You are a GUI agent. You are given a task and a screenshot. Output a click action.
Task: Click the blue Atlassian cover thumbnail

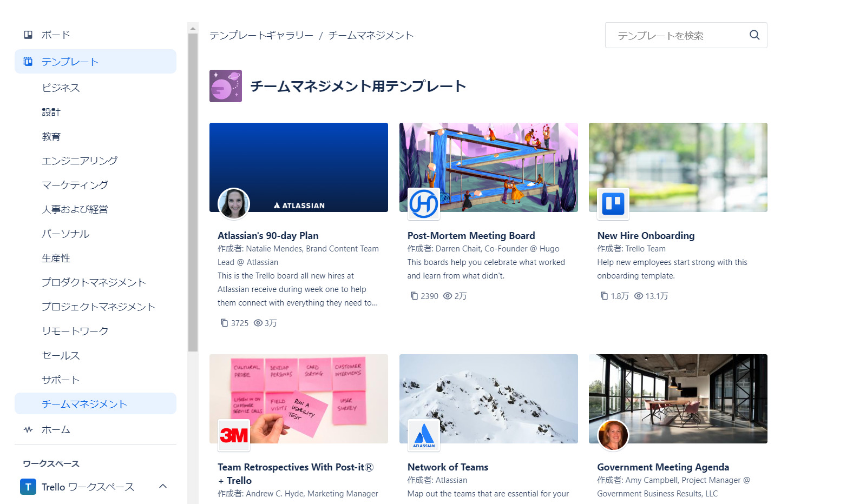(x=299, y=167)
